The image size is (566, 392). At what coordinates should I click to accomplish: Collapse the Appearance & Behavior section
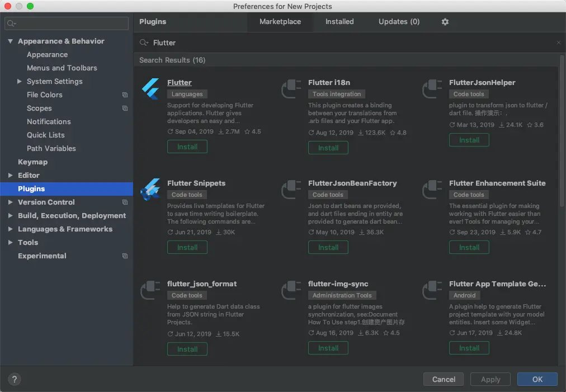point(11,41)
